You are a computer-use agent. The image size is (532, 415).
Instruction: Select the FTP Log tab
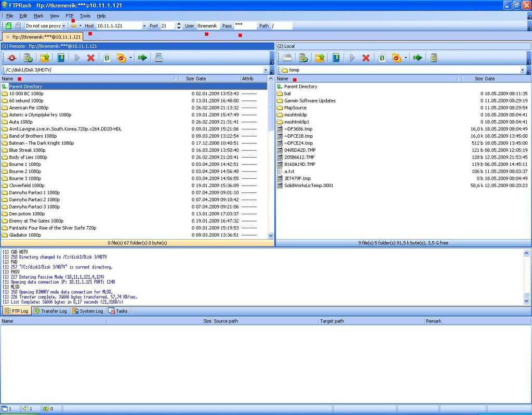16,311
